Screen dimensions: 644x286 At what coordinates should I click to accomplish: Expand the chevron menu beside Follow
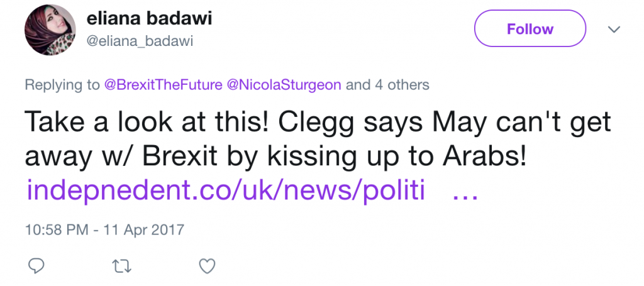coord(614,30)
